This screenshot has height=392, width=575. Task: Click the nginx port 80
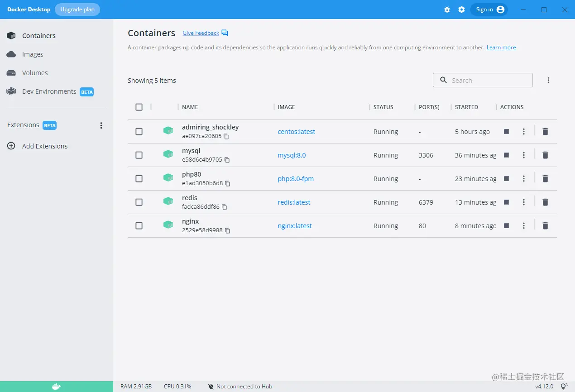422,226
